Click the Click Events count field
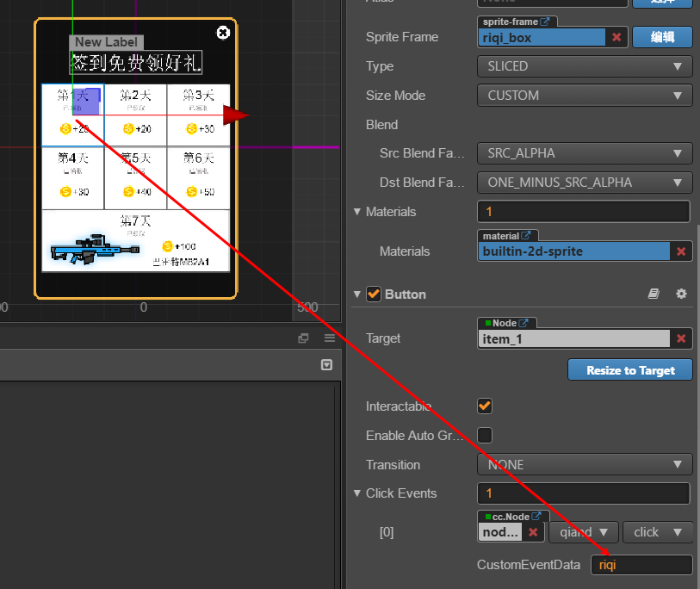The height and width of the screenshot is (589, 700). point(583,493)
